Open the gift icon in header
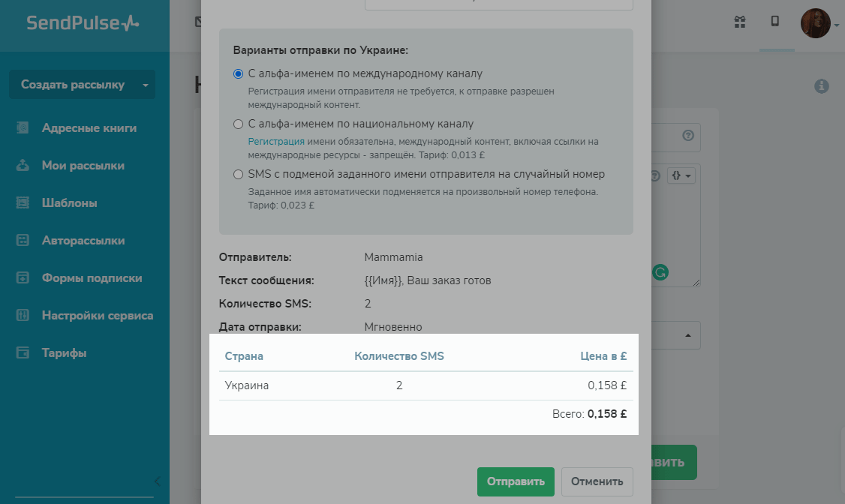 [x=739, y=22]
